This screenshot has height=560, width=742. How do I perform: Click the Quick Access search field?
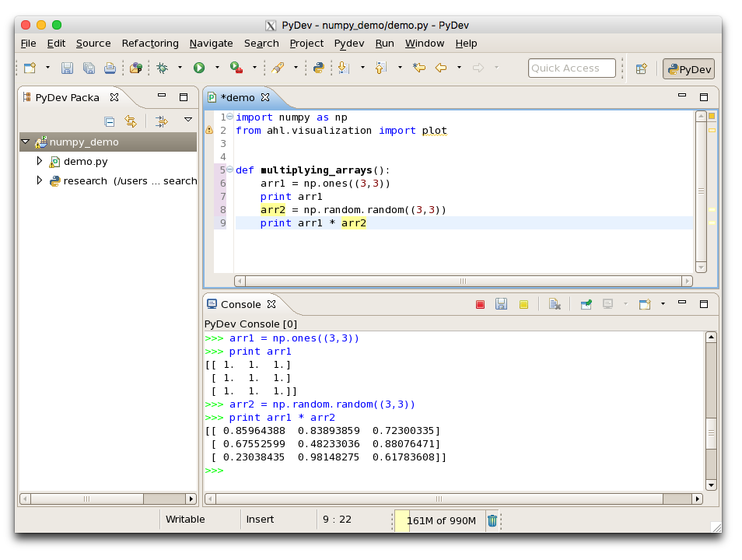point(572,68)
